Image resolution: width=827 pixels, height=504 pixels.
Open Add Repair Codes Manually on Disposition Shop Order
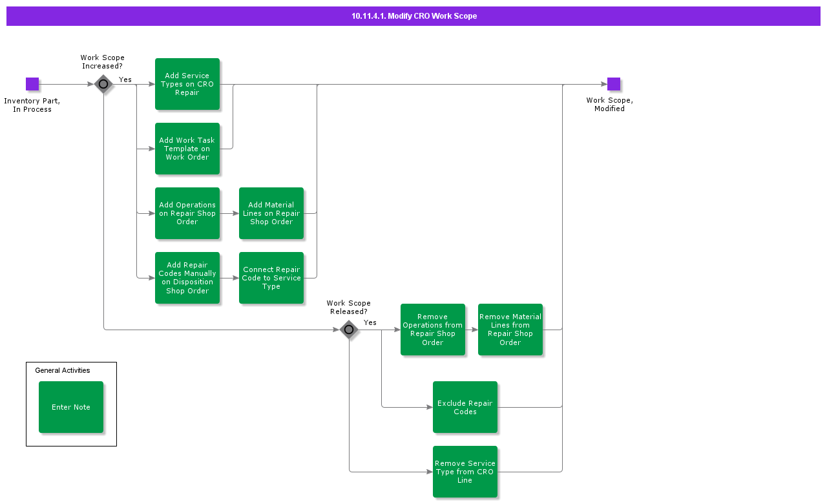(x=187, y=278)
